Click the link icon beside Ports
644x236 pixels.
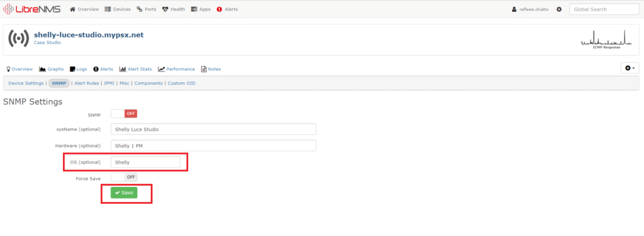click(x=139, y=9)
